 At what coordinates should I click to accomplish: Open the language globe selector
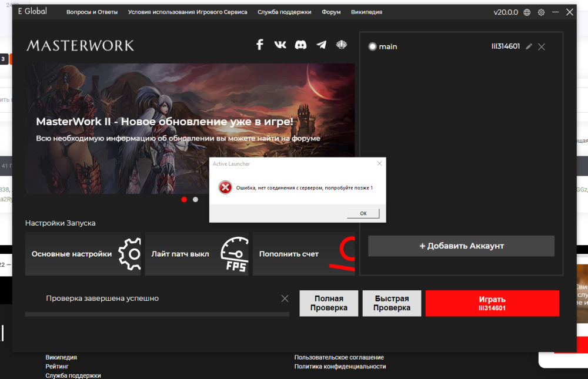click(527, 12)
